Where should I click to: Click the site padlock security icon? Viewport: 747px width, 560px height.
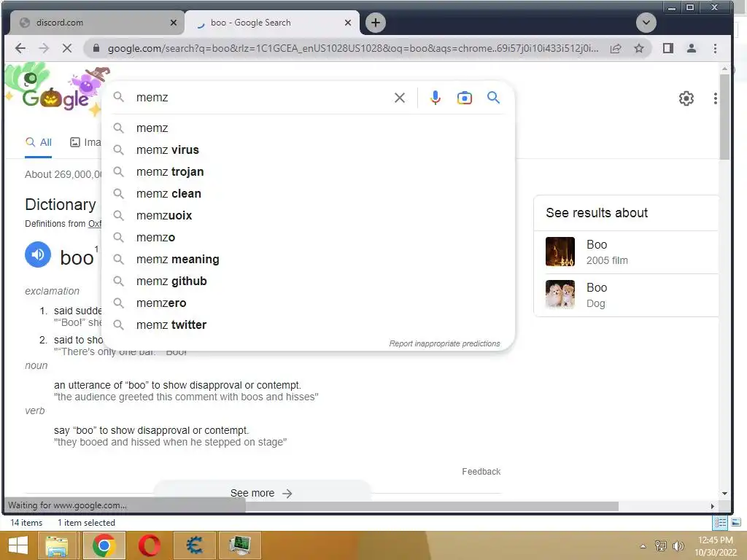pyautogui.click(x=96, y=48)
